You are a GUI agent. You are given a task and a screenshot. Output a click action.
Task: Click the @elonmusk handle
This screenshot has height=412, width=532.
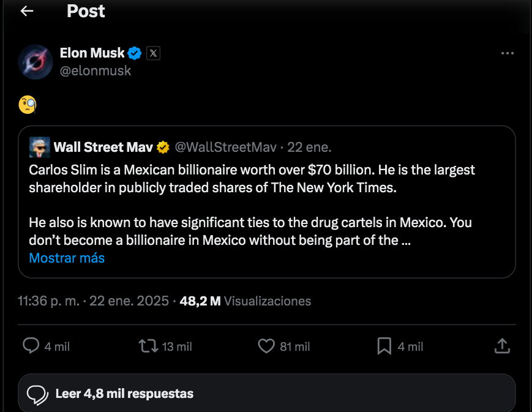96,70
